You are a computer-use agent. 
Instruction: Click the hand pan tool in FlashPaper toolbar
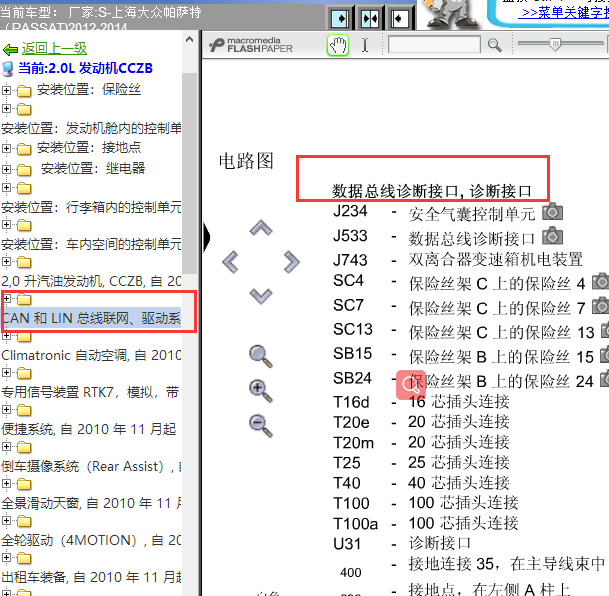pos(338,45)
